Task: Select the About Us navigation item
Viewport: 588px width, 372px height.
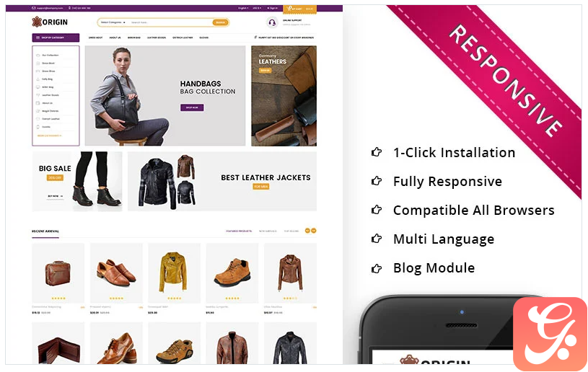Action: [x=115, y=37]
